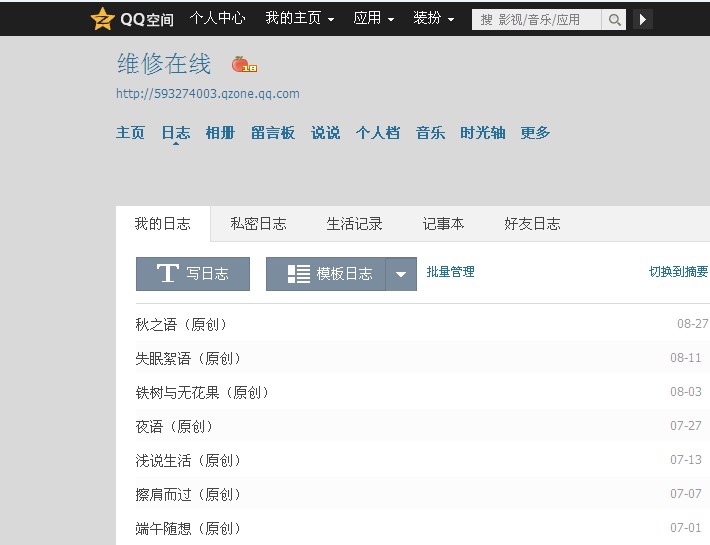This screenshot has height=545, width=710.
Task: Click the peach badge icon beside 维修在线
Action: [242, 65]
